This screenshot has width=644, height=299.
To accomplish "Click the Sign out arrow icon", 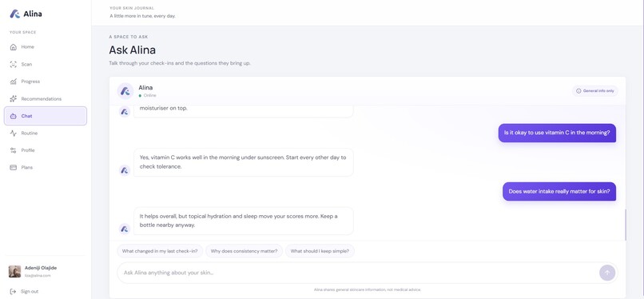I will (13, 291).
